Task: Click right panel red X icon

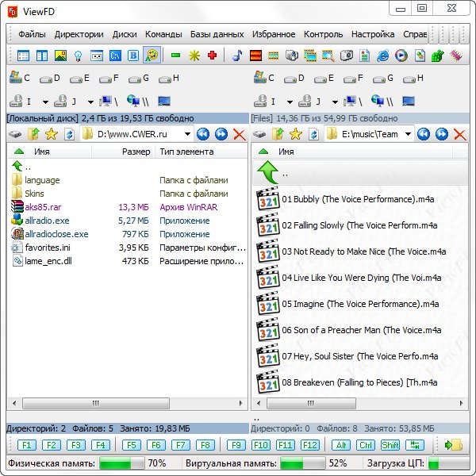Action: [x=459, y=134]
